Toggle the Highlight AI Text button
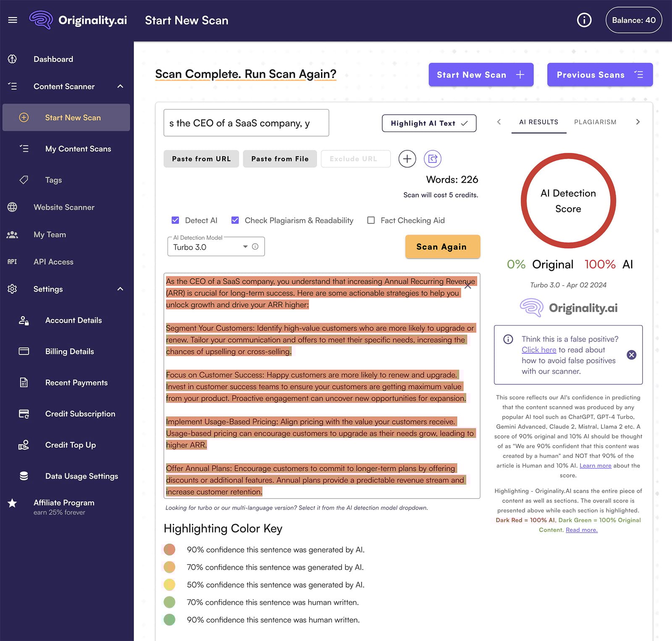The height and width of the screenshot is (641, 672). click(429, 123)
